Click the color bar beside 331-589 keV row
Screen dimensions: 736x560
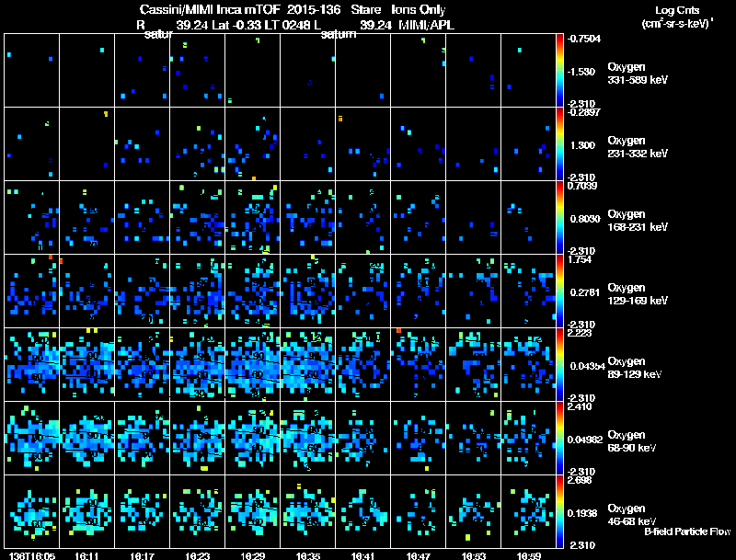coord(559,71)
